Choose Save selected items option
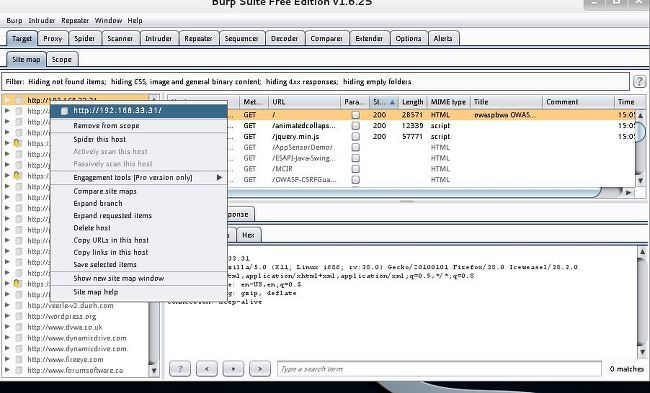The image size is (650, 393). [139, 264]
